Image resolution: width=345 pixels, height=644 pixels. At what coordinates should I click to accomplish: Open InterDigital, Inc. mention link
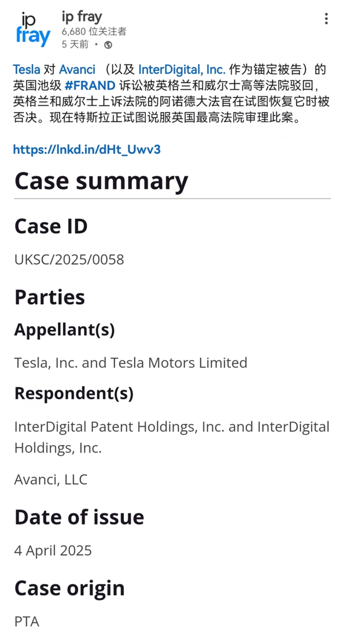(x=182, y=69)
